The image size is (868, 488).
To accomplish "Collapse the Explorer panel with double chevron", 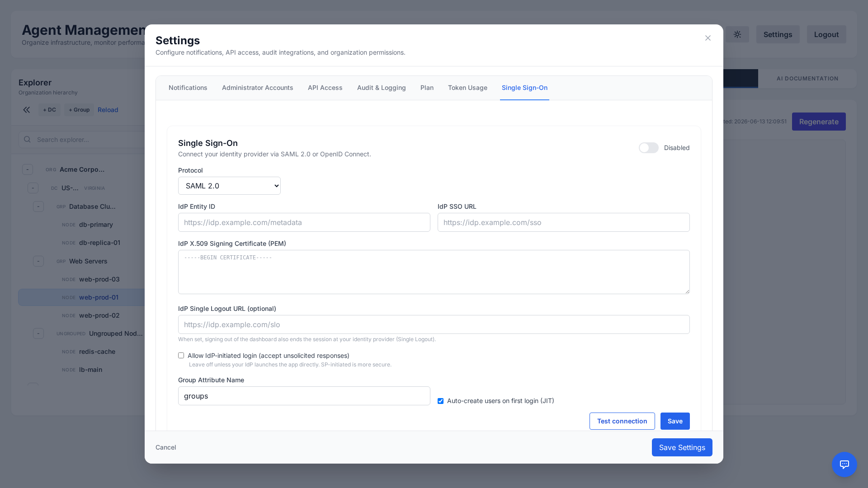I will click(x=27, y=110).
